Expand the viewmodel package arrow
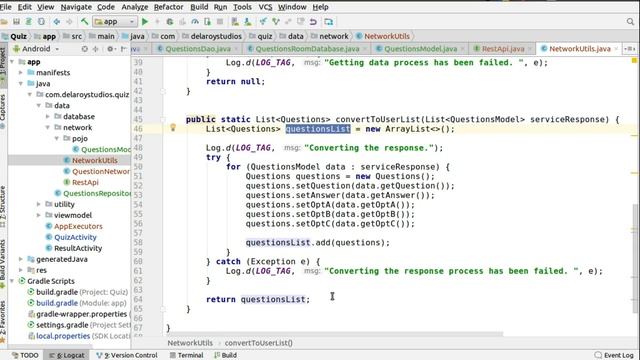 (39, 215)
